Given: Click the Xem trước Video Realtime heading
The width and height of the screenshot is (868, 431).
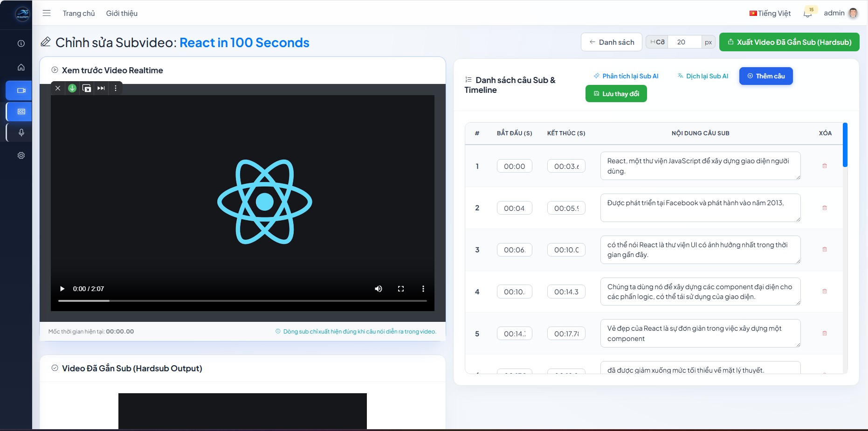Looking at the screenshot, I should pos(112,70).
